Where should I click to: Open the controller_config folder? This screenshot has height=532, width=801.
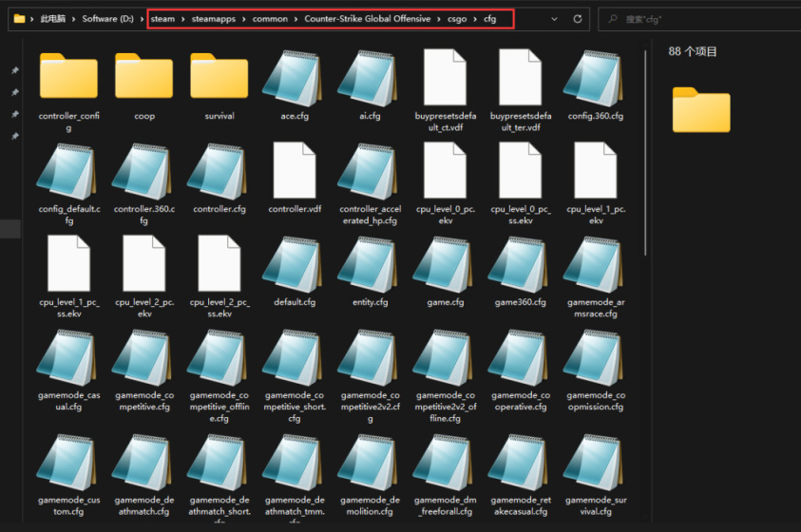68,76
